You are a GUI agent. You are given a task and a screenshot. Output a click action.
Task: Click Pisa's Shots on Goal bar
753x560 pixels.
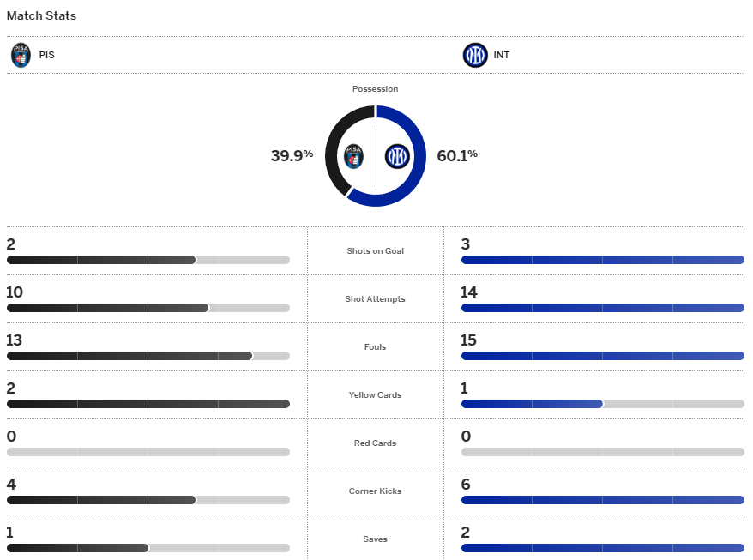(148, 260)
